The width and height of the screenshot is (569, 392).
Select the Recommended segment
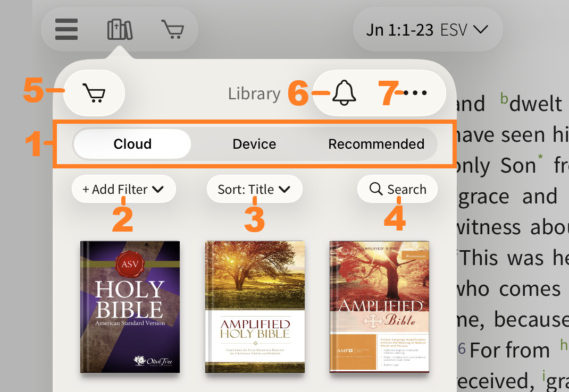point(376,144)
